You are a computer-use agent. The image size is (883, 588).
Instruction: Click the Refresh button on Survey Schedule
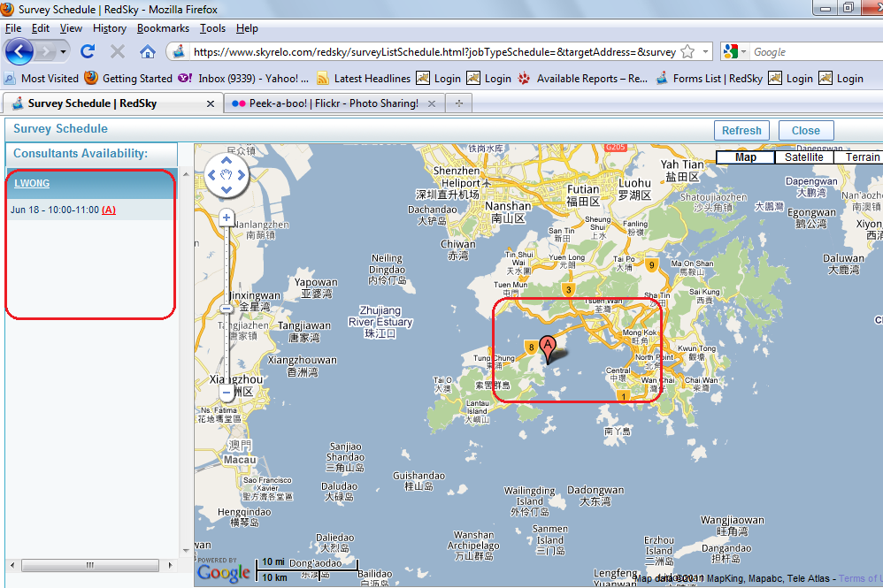(x=741, y=131)
